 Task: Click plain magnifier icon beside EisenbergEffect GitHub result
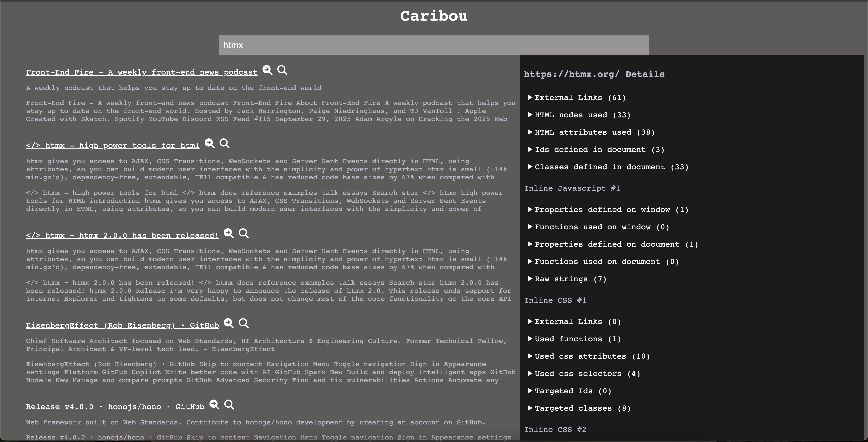pyautogui.click(x=244, y=323)
